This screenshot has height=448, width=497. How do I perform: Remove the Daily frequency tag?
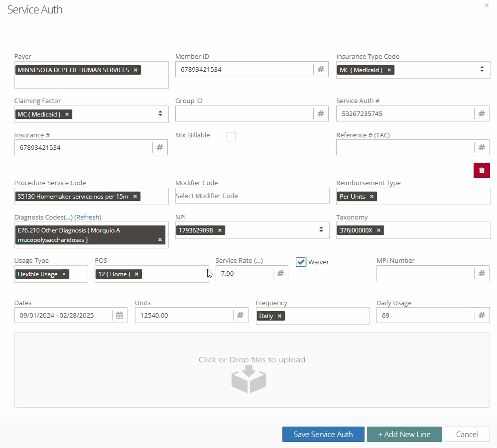coord(279,316)
